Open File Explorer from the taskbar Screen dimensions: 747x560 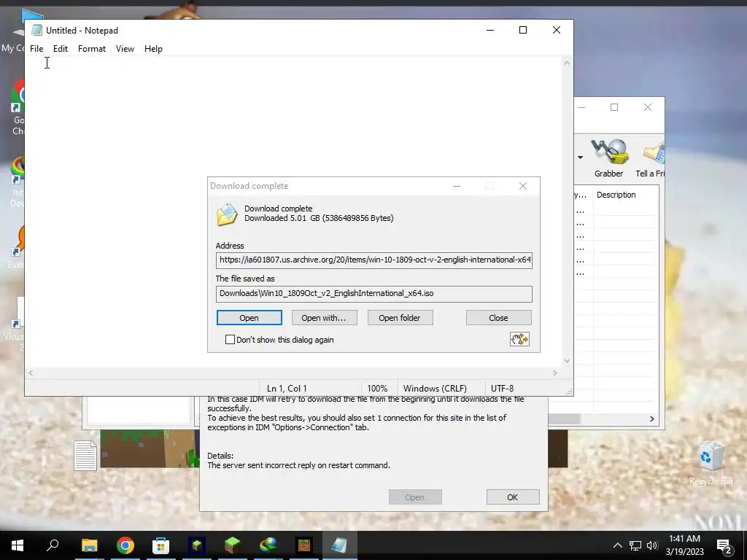pos(89,545)
